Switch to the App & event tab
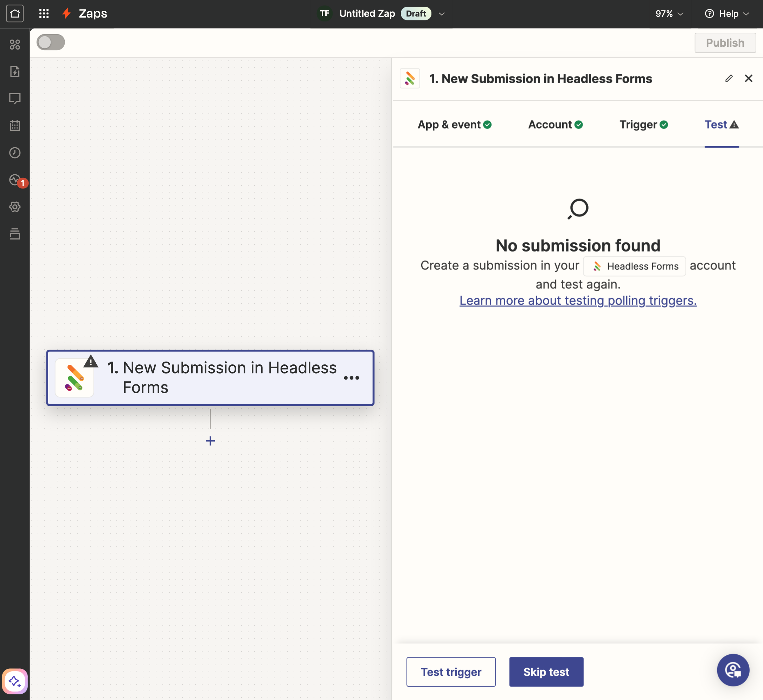Image resolution: width=763 pixels, height=700 pixels. pos(455,125)
